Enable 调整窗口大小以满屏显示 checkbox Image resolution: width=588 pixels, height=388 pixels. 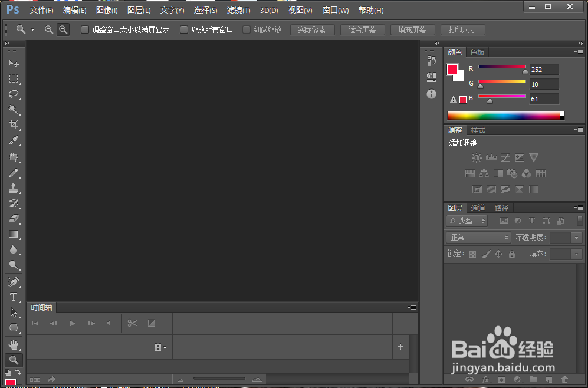tap(85, 29)
